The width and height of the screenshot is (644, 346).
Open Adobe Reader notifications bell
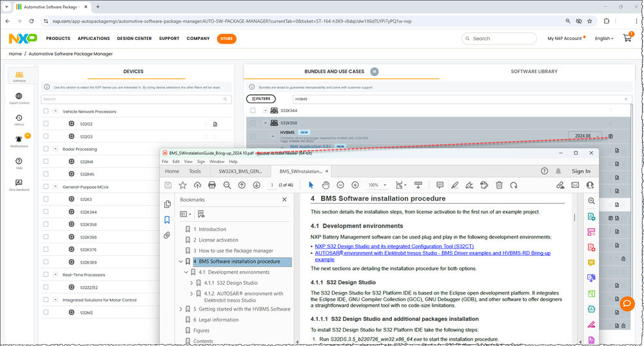coord(558,171)
